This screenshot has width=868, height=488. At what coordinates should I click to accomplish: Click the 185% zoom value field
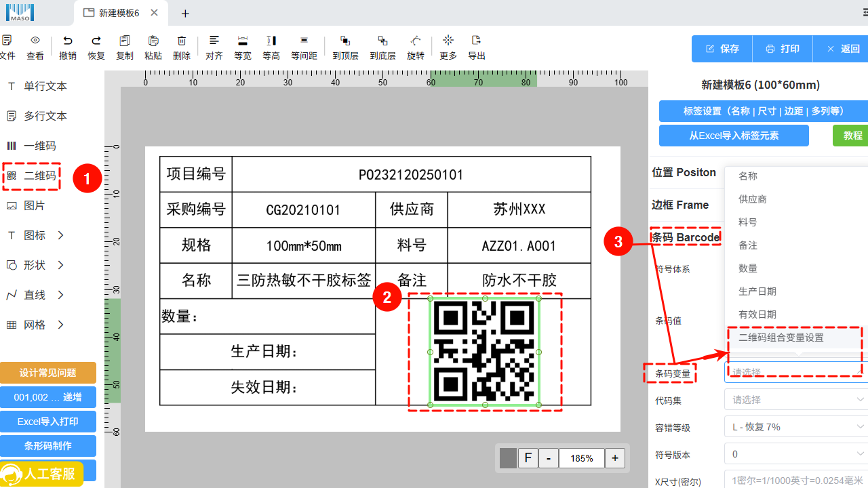[x=582, y=458]
